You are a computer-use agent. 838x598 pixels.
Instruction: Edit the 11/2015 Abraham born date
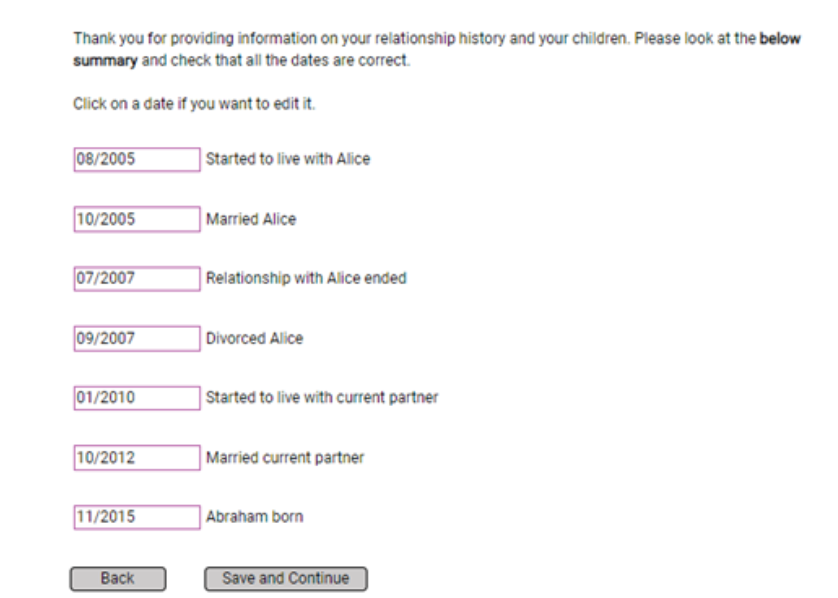click(137, 517)
